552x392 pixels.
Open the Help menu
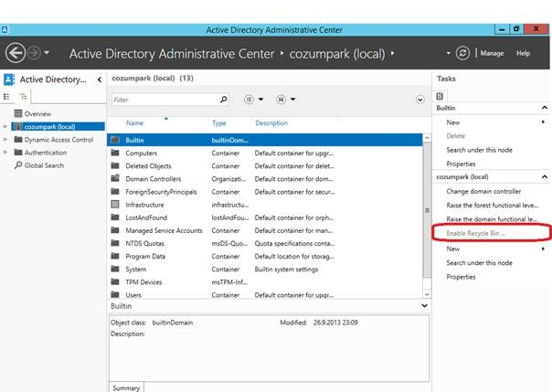[523, 53]
